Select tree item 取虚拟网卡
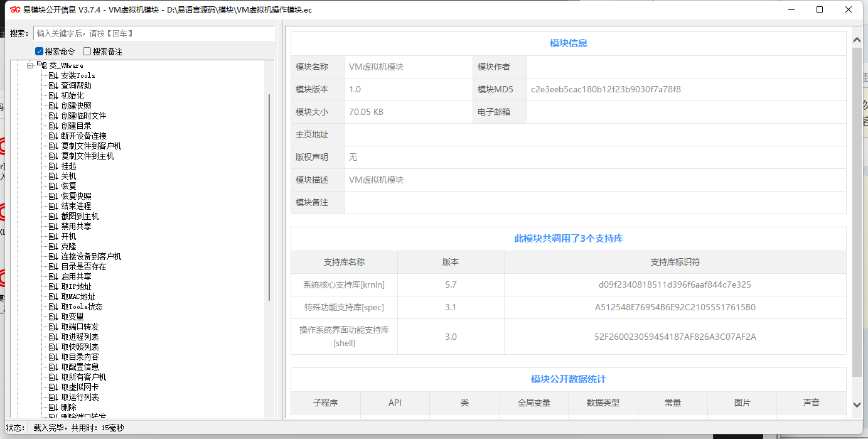The height and width of the screenshot is (439, 868). click(x=80, y=387)
